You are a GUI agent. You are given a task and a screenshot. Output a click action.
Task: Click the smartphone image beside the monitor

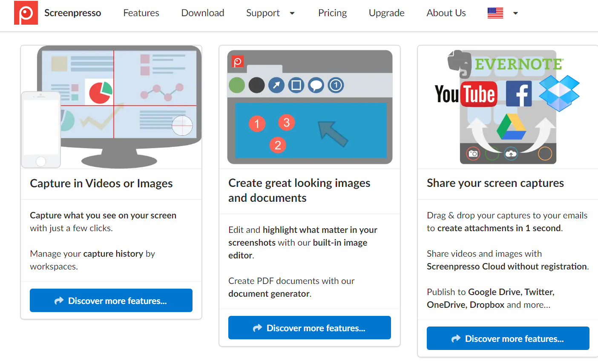[41, 130]
